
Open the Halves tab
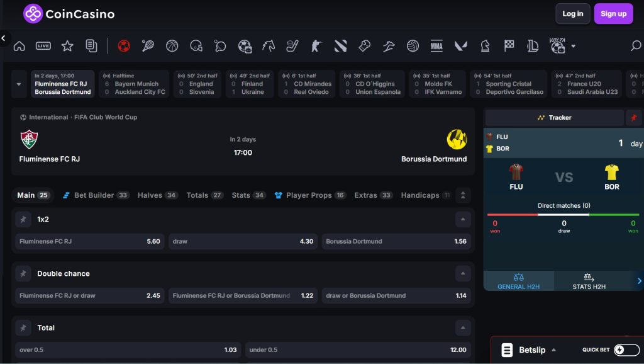[x=158, y=195]
